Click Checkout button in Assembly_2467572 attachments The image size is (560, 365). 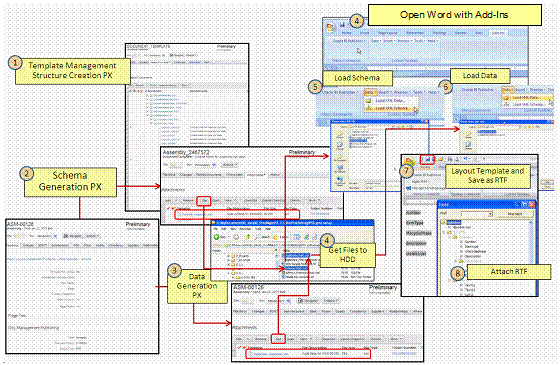250,200
